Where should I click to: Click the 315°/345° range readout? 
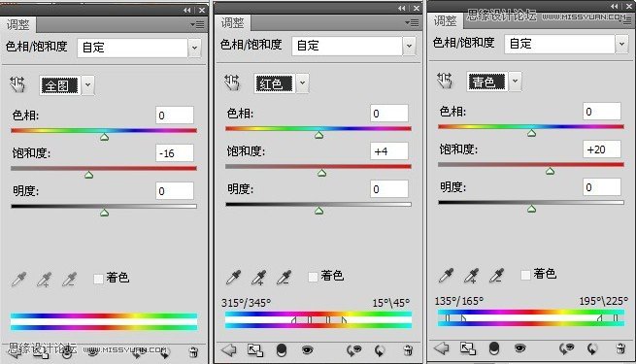pyautogui.click(x=247, y=303)
